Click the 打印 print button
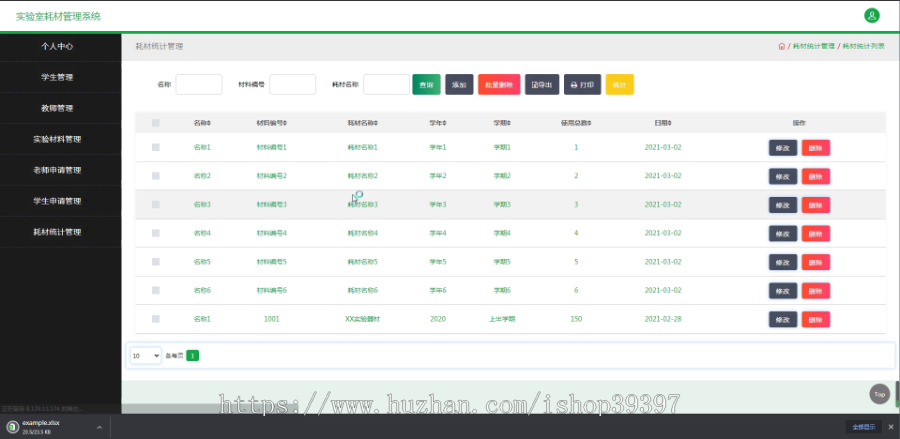This screenshot has width=900, height=439. tap(583, 84)
